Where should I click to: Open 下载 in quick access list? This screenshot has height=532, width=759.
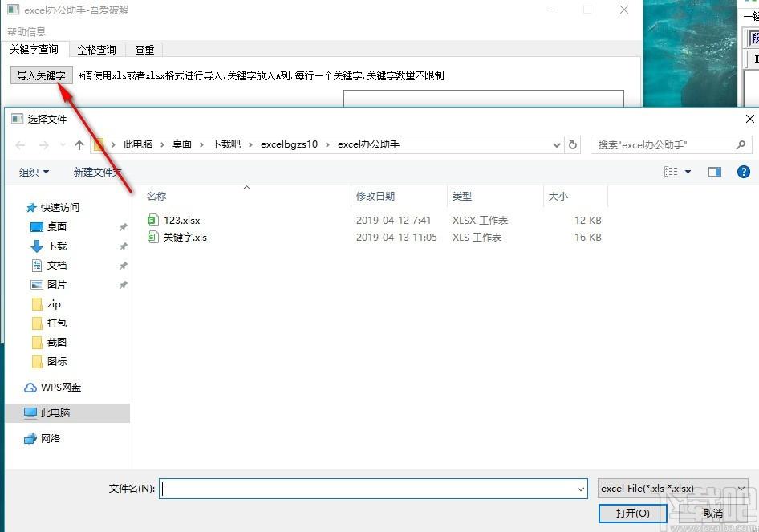click(57, 246)
